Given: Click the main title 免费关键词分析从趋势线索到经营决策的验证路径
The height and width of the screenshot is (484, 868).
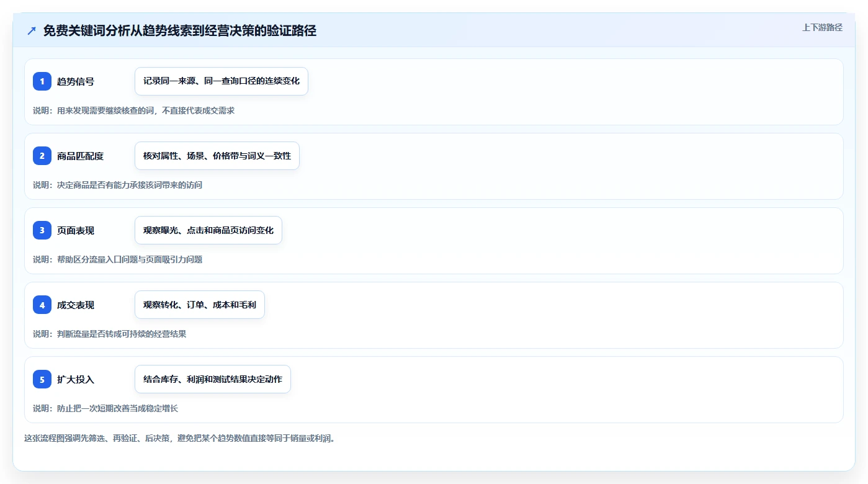Looking at the screenshot, I should point(180,31).
